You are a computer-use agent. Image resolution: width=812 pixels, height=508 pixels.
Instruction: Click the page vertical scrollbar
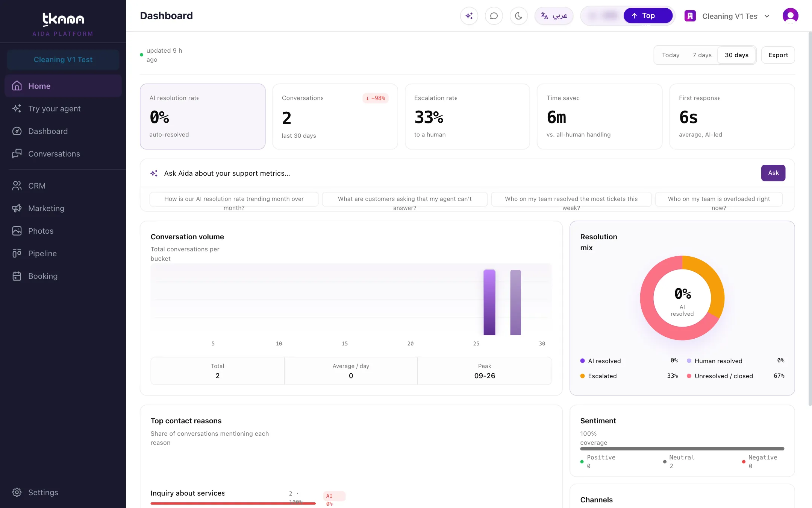point(810,218)
